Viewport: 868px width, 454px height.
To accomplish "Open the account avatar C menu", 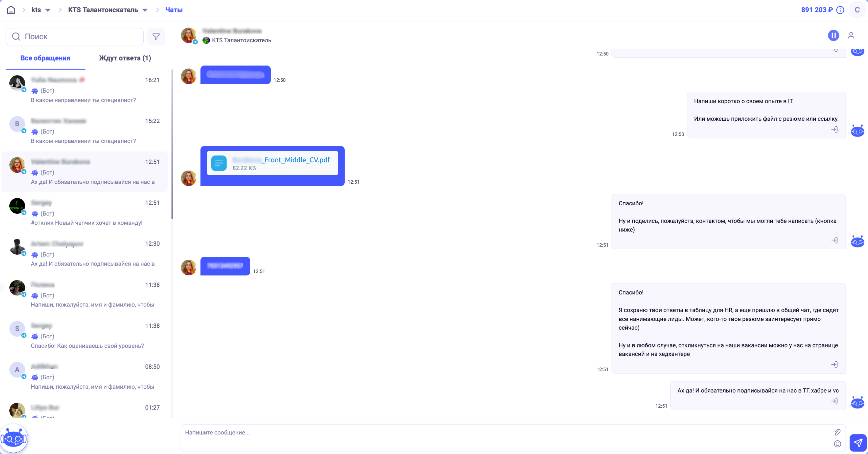I will pos(857,10).
